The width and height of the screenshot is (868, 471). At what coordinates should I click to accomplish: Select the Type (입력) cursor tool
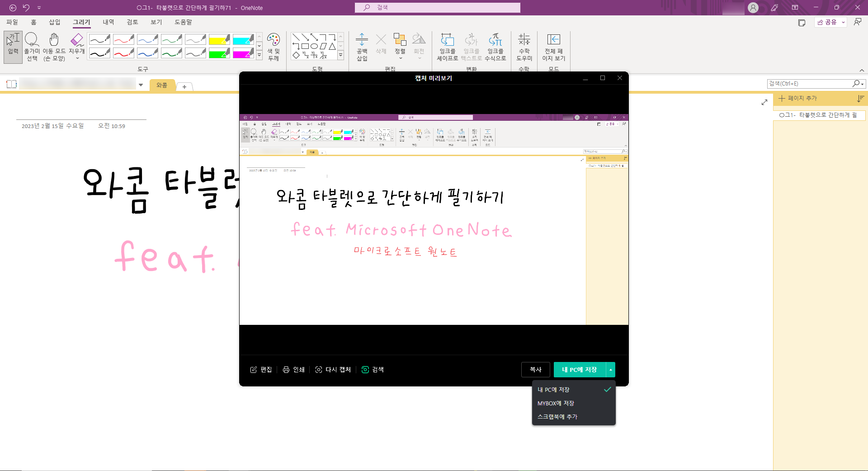click(13, 47)
